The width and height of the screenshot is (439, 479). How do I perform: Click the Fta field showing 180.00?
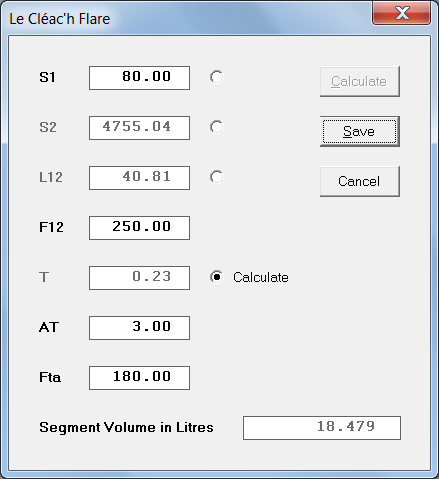click(139, 378)
